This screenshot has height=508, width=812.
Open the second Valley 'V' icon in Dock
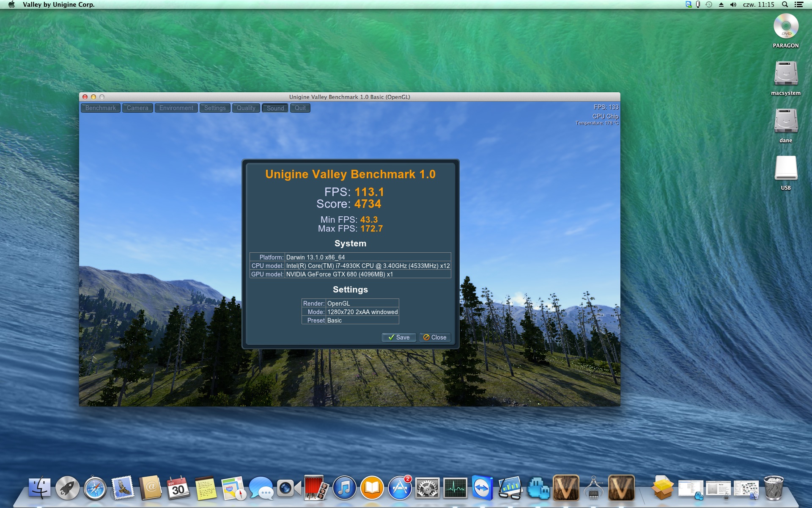click(x=621, y=488)
